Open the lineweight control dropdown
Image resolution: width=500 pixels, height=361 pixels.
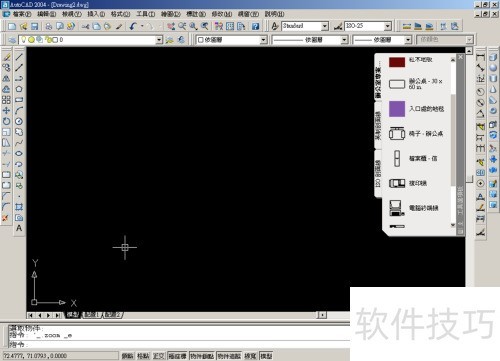click(408, 40)
